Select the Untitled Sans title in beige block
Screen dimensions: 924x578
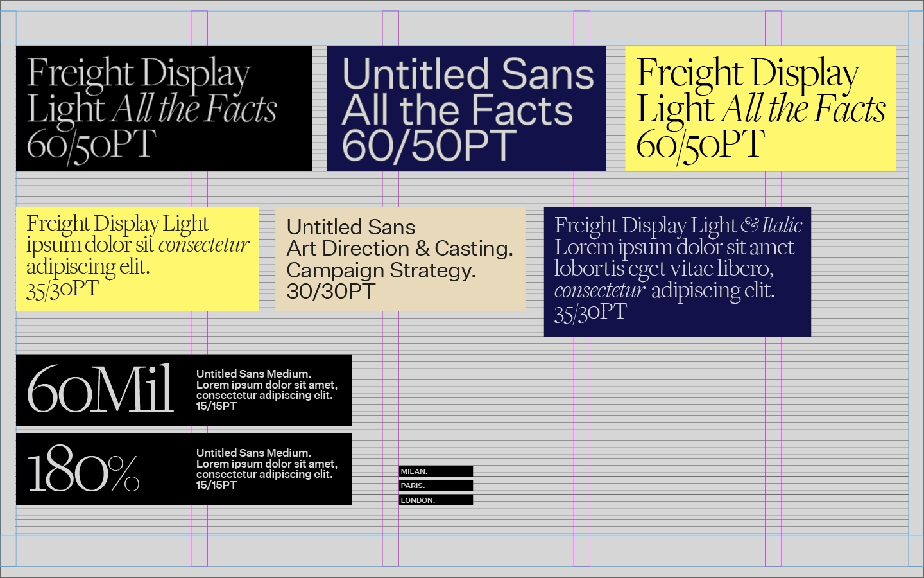point(351,227)
